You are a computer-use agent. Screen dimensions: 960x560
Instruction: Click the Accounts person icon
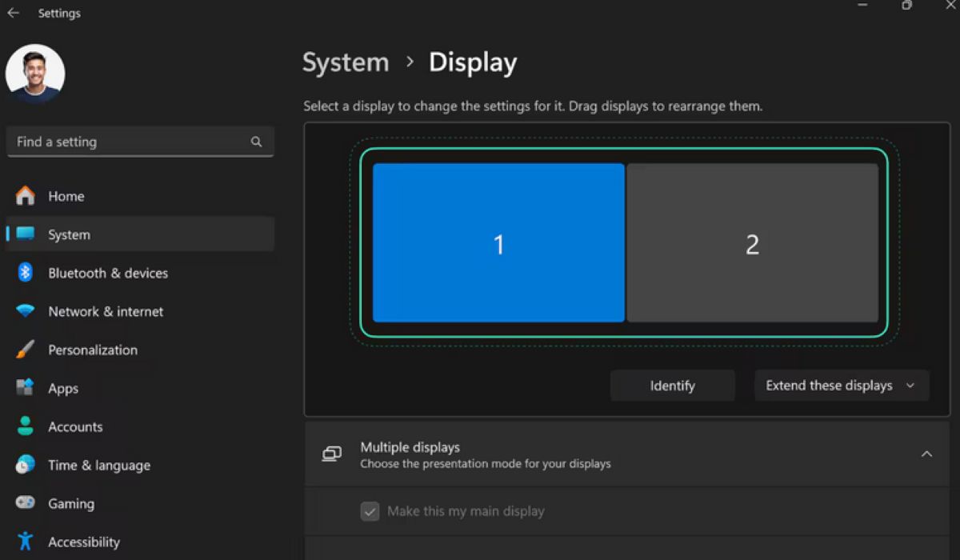pos(26,426)
